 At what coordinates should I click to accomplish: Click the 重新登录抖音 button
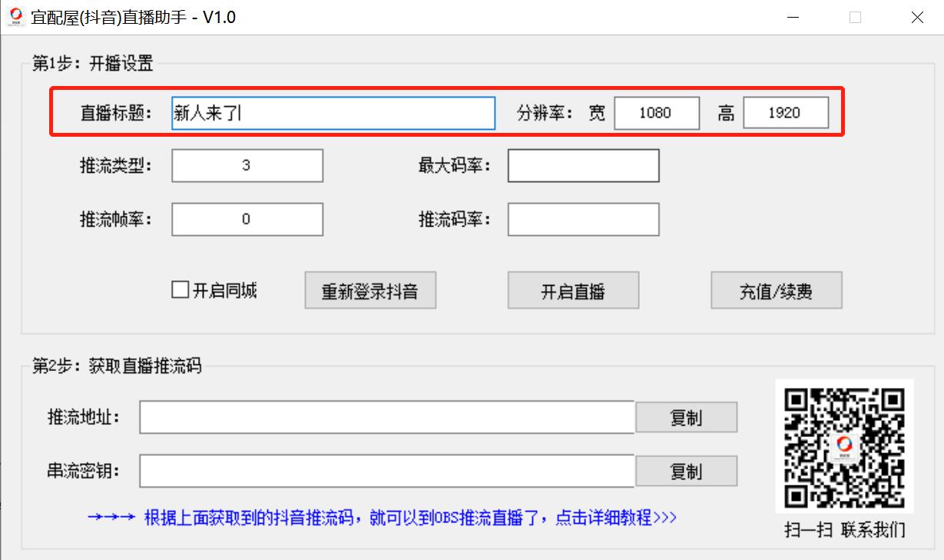pos(370,290)
